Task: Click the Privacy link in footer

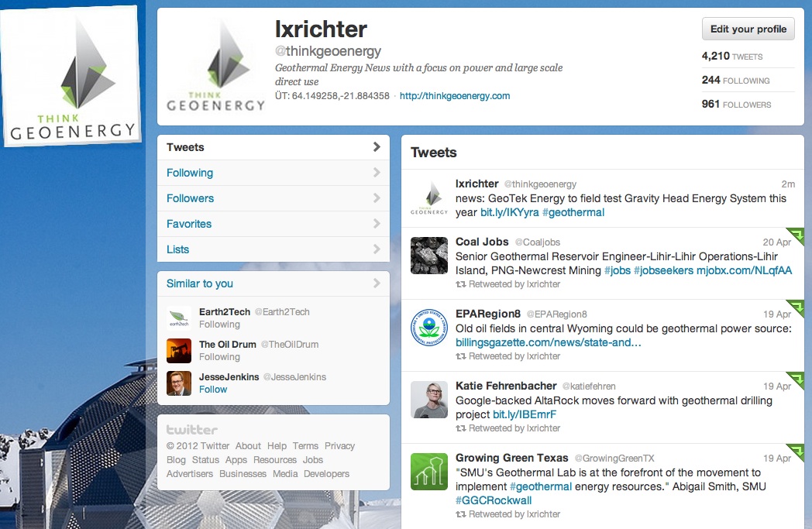Action: (x=339, y=446)
